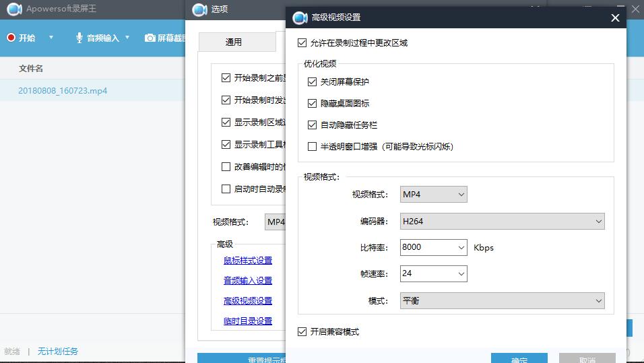
Task: Click the Apowersoft logo in main window title
Action: pos(14,9)
